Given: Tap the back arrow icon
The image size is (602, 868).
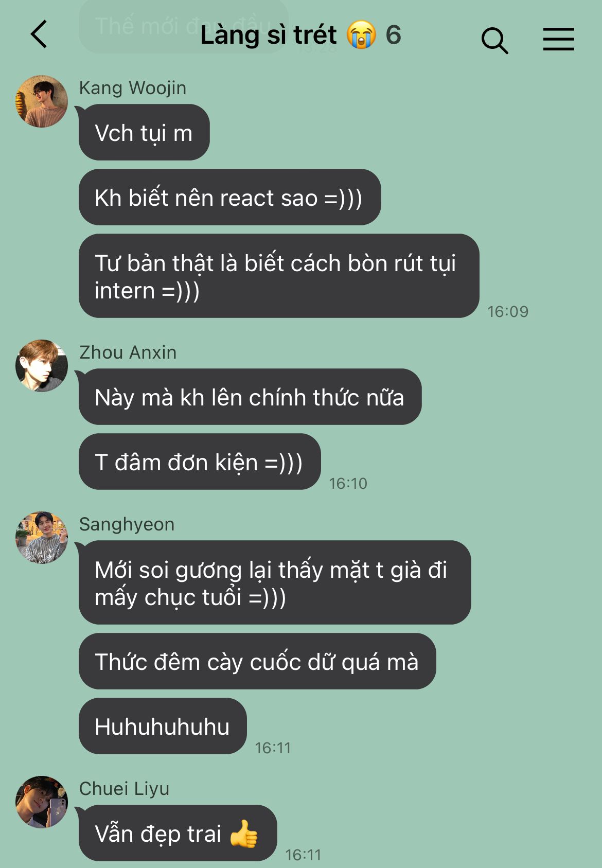Looking at the screenshot, I should tap(39, 34).
